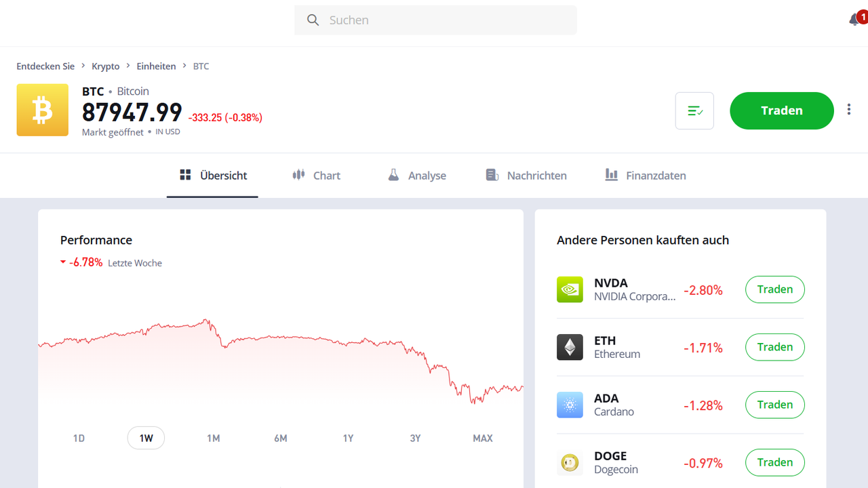Open NVDA NVIDIA Corporation entry

[x=635, y=289]
